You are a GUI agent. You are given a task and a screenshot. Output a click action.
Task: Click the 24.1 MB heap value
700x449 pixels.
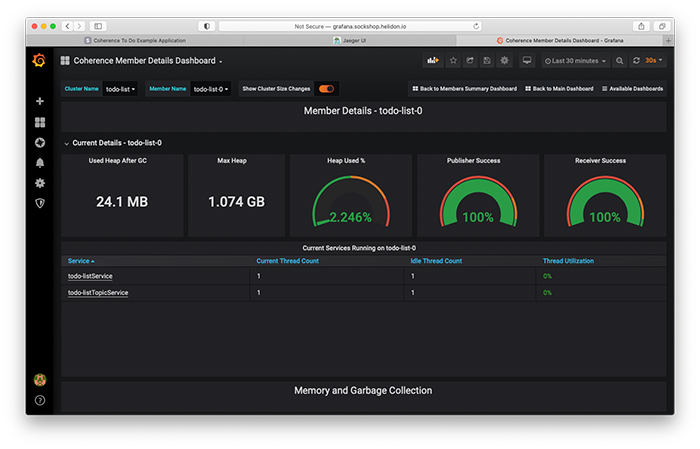tap(122, 202)
